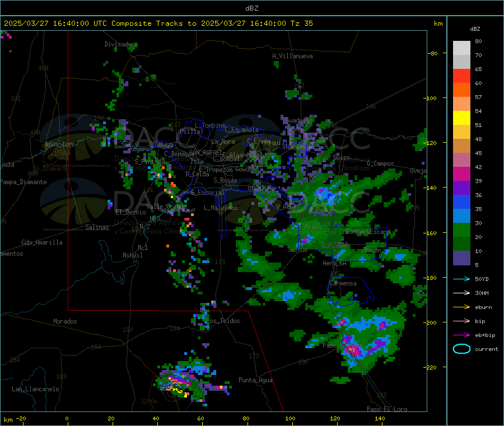Click the 'Punta_Agua' map label

[x=255, y=380]
